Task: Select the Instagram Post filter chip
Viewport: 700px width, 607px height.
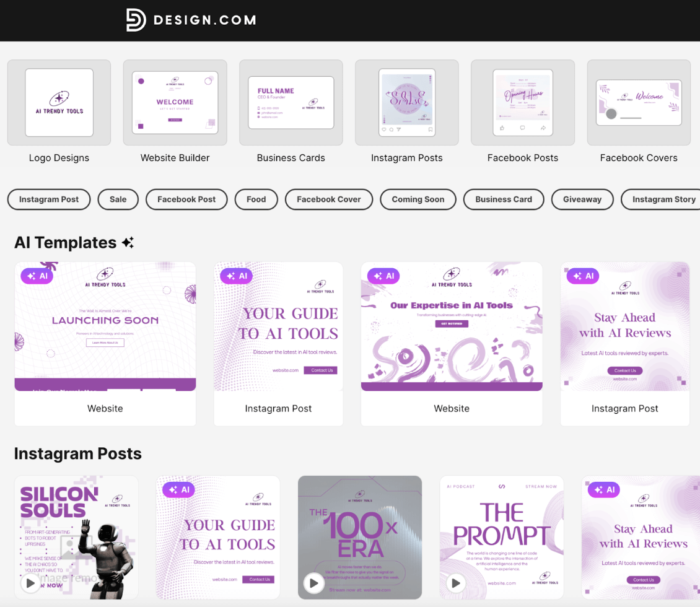Action: point(49,199)
